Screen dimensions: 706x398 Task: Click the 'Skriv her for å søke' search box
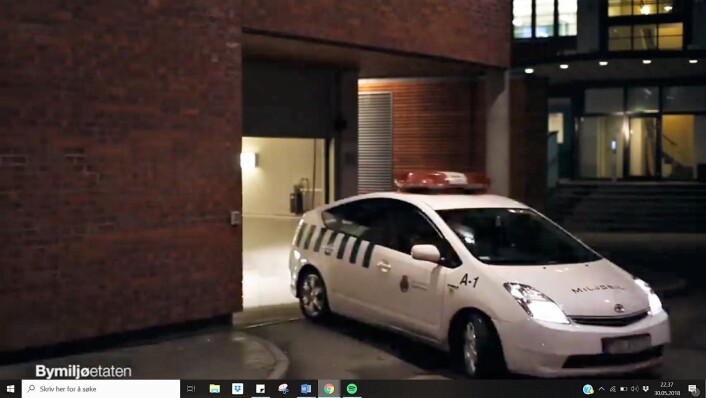click(101, 389)
